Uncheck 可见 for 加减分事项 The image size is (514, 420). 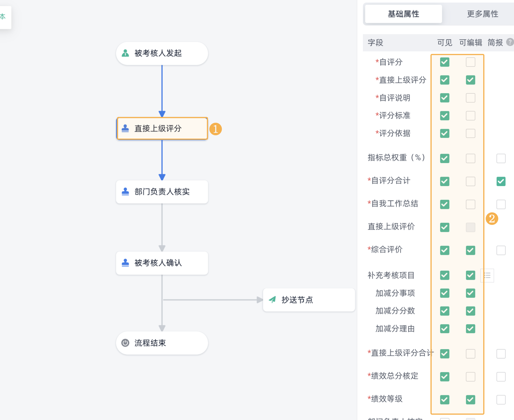point(445,293)
